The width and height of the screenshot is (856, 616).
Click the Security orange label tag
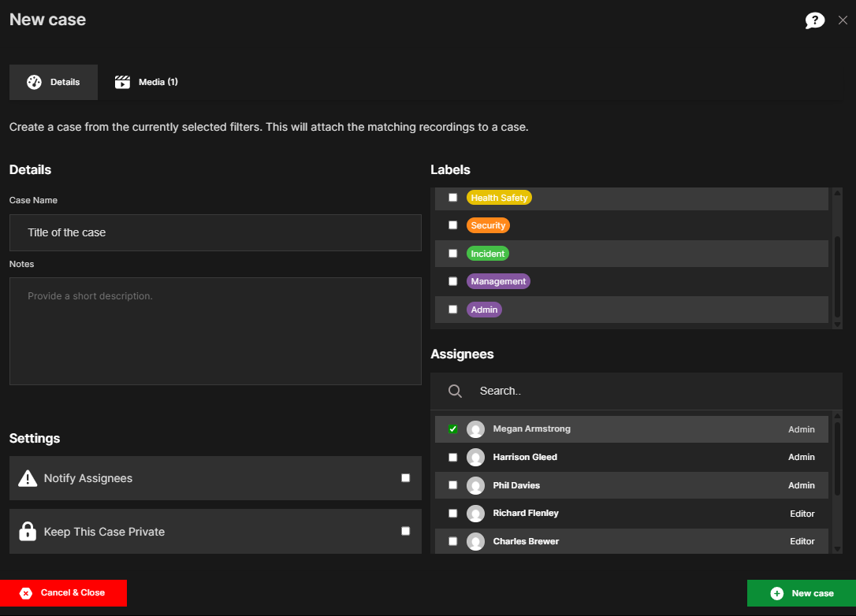pos(488,225)
